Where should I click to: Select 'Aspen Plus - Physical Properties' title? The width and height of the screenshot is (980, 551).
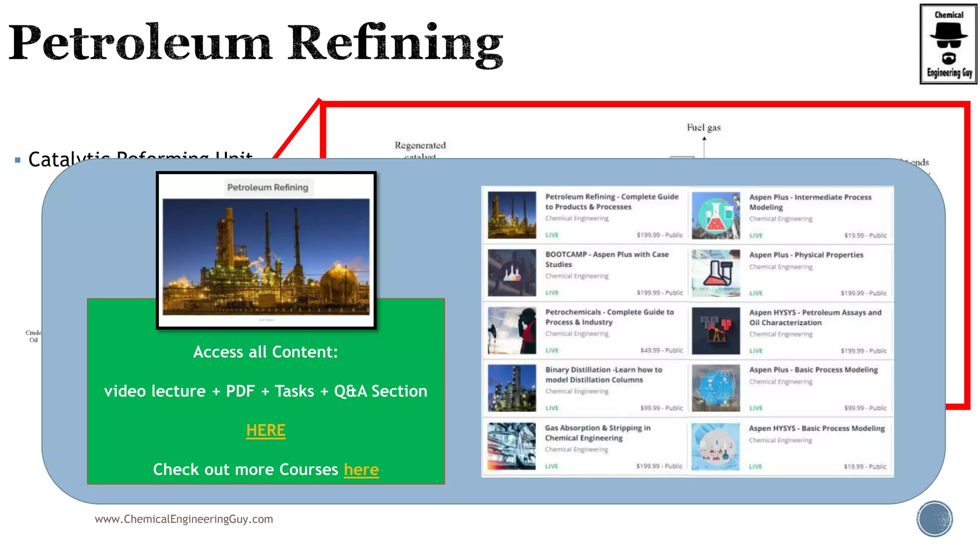pyautogui.click(x=806, y=255)
